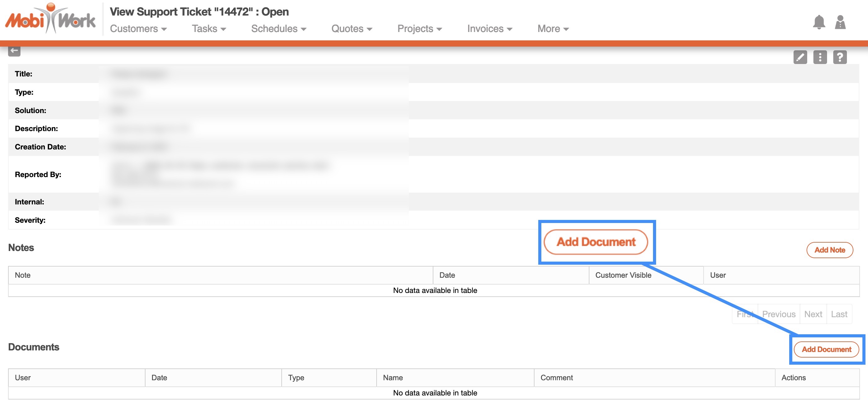The image size is (868, 420).
Task: Sort documents by Name column header
Action: tap(392, 377)
